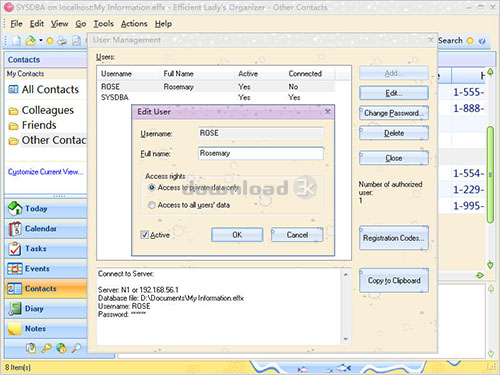The image size is (500, 375).
Task: Click the Open database toolbar icon
Action: [30, 41]
